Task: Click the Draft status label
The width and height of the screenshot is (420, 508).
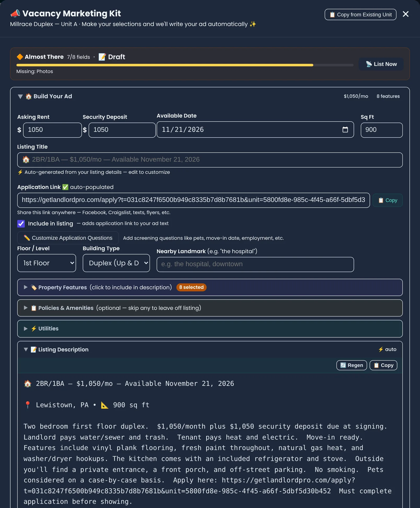Action: [x=112, y=57]
